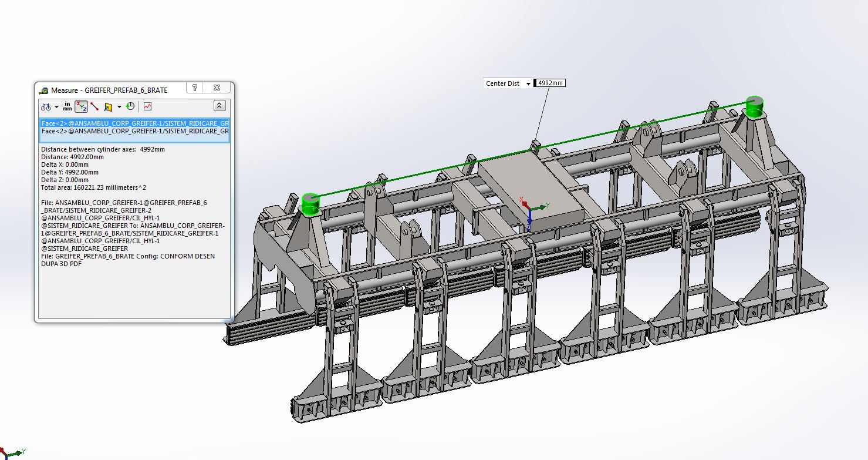Image resolution: width=868 pixels, height=460 pixels.
Task: Select the first Face<2> entry in the selection list
Action: (x=135, y=123)
